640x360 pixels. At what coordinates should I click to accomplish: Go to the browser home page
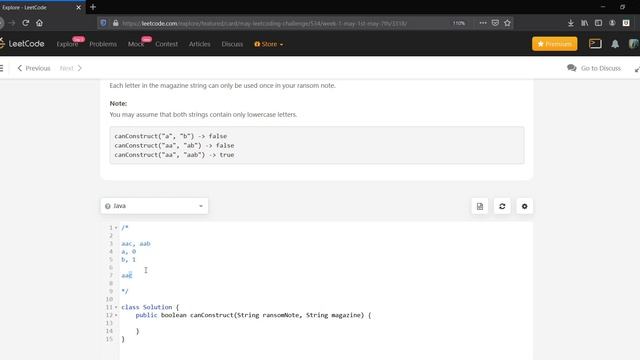(x=40, y=23)
